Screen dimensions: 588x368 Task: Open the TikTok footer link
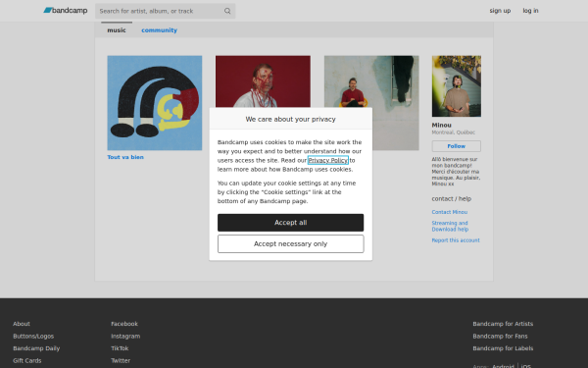(120, 348)
